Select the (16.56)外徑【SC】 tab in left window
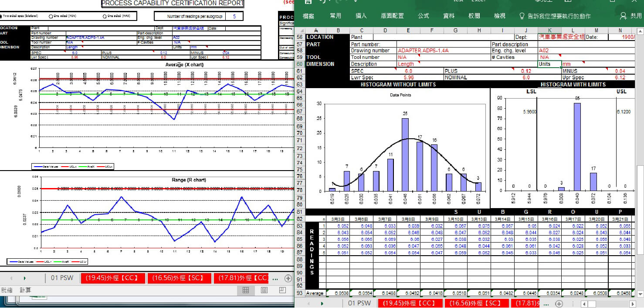Viewport: 644px width, 308px height. [180, 278]
